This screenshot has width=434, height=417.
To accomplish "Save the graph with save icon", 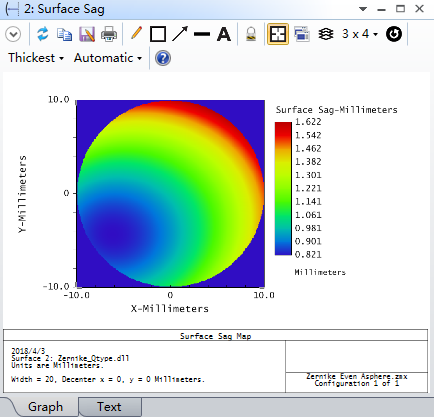I will click(x=87, y=34).
